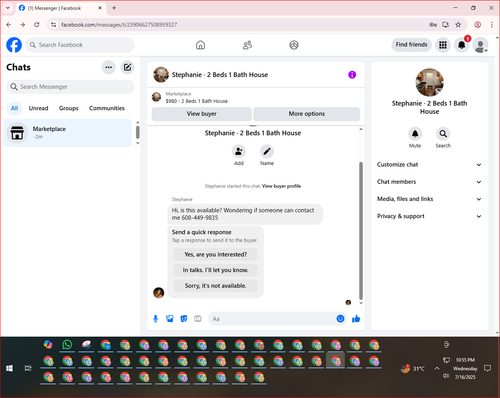
Task: Go to the Home feed icon
Action: coord(200,45)
